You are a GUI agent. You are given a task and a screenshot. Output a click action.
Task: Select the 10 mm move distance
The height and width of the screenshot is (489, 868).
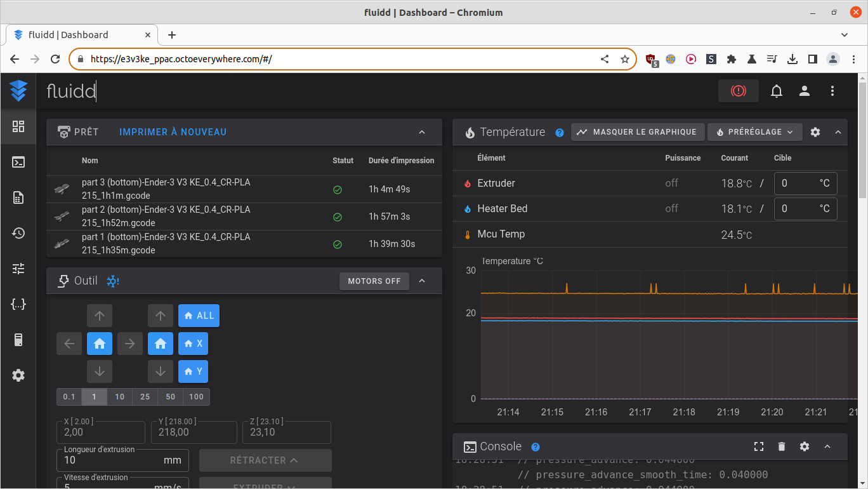[x=120, y=397]
